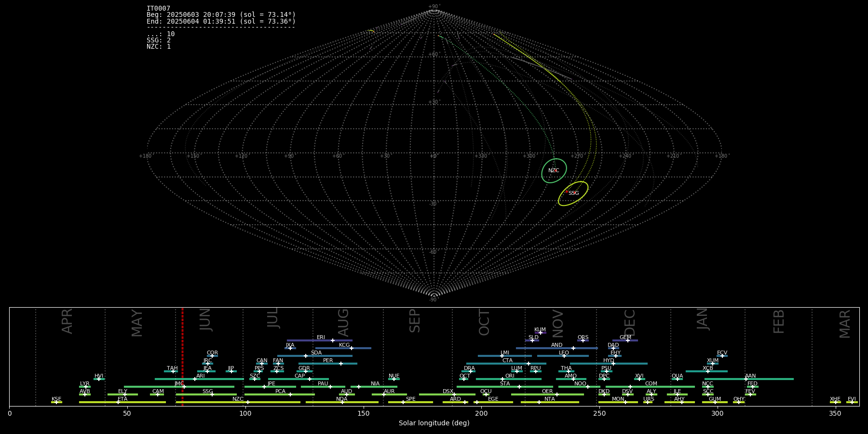Click the 'NZC: 1' count entry
This screenshot has height=434, width=868.
[x=159, y=47]
